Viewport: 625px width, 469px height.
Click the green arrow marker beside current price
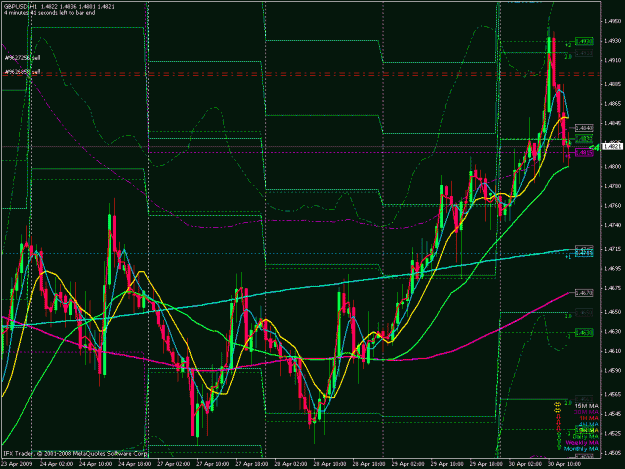pos(596,147)
